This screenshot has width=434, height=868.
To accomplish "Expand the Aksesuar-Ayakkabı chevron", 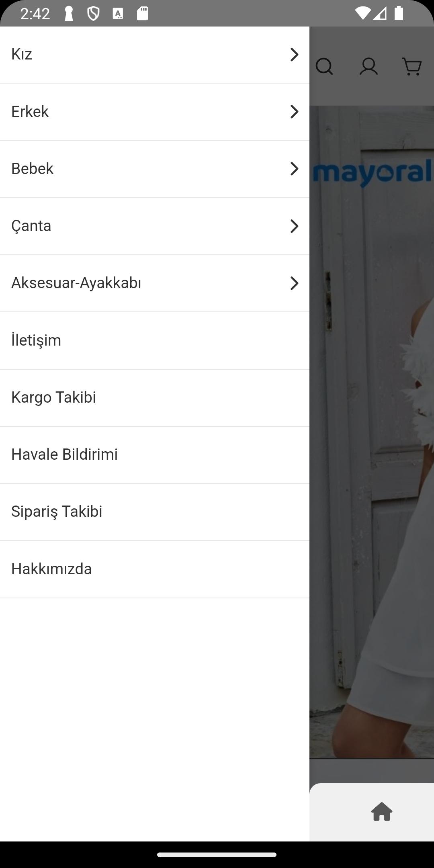I will point(294,283).
